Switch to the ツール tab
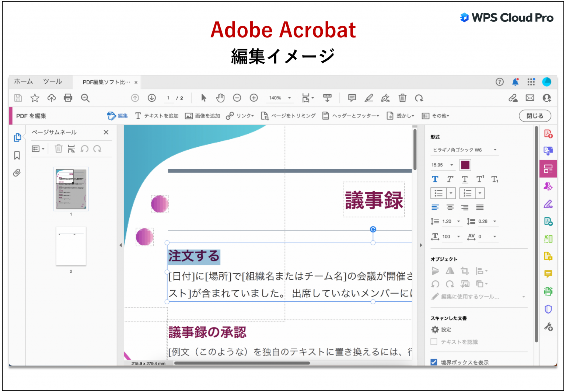 (52, 81)
